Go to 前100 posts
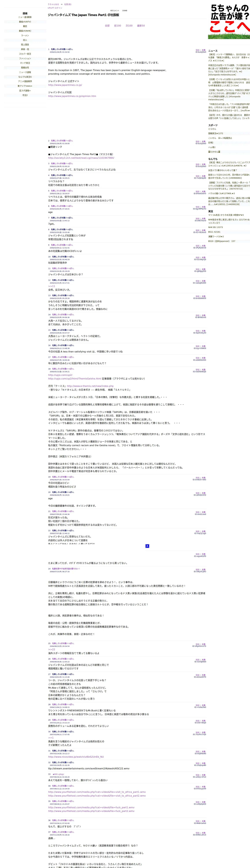This screenshot has width=250, height=868. click(118, 26)
